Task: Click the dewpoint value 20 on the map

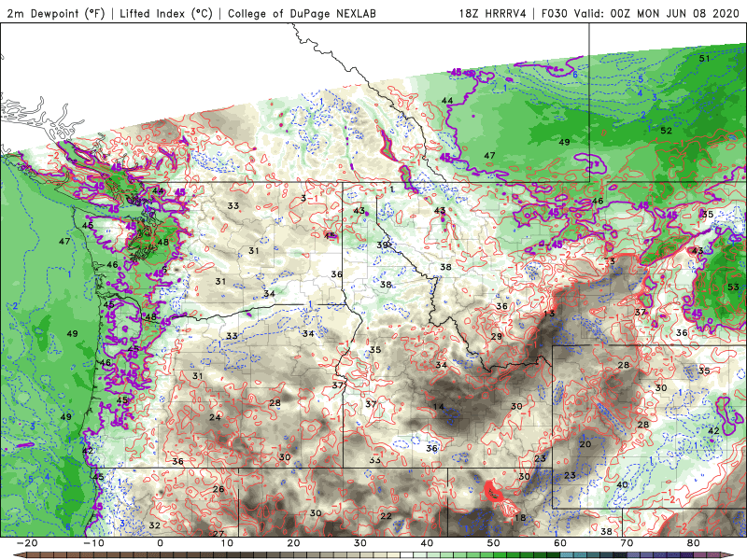Action: [585, 444]
